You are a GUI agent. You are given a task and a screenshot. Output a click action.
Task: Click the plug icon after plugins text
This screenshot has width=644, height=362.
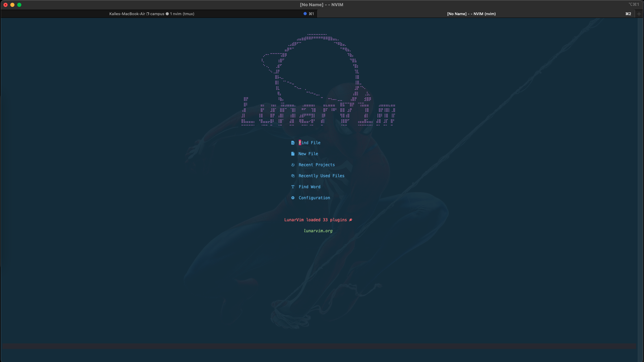tap(351, 220)
